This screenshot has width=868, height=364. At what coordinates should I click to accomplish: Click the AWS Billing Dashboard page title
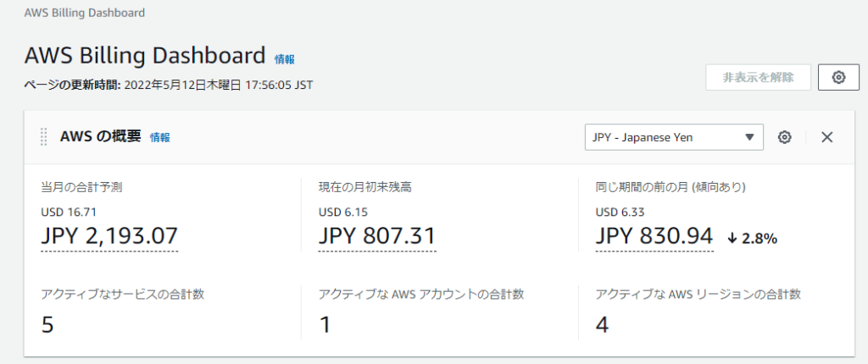coord(145,56)
